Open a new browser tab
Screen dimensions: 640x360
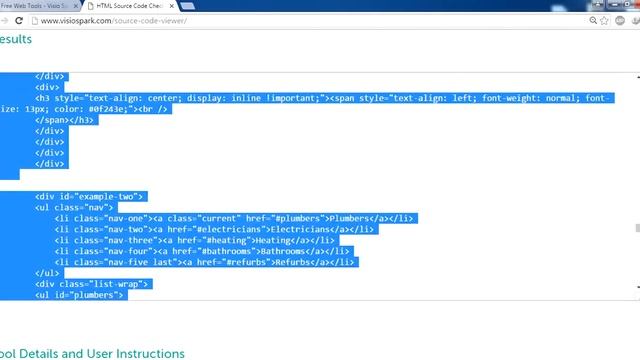tap(187, 6)
